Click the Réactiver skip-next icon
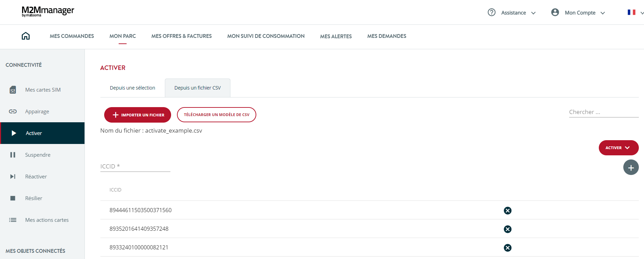Screen dimensions: 644x259 [x=13, y=176]
